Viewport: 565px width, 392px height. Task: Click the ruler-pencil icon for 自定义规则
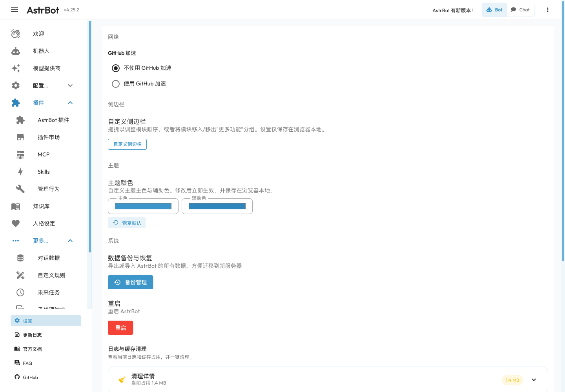coord(20,275)
